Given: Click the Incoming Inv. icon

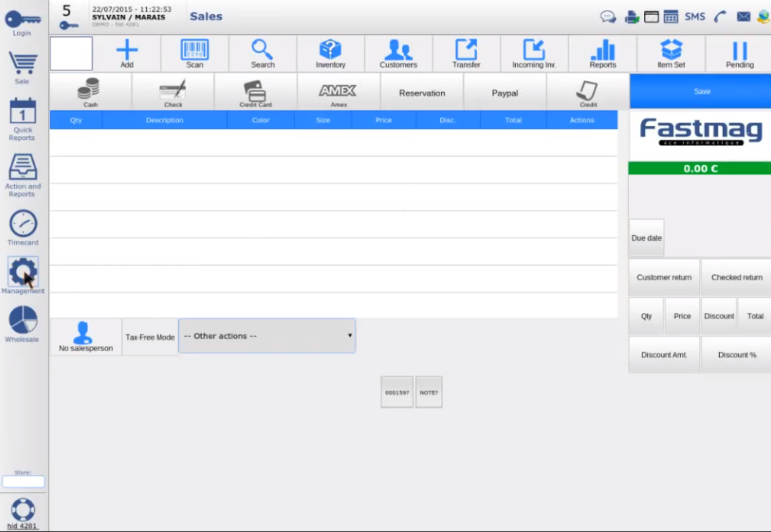Looking at the screenshot, I should (534, 51).
